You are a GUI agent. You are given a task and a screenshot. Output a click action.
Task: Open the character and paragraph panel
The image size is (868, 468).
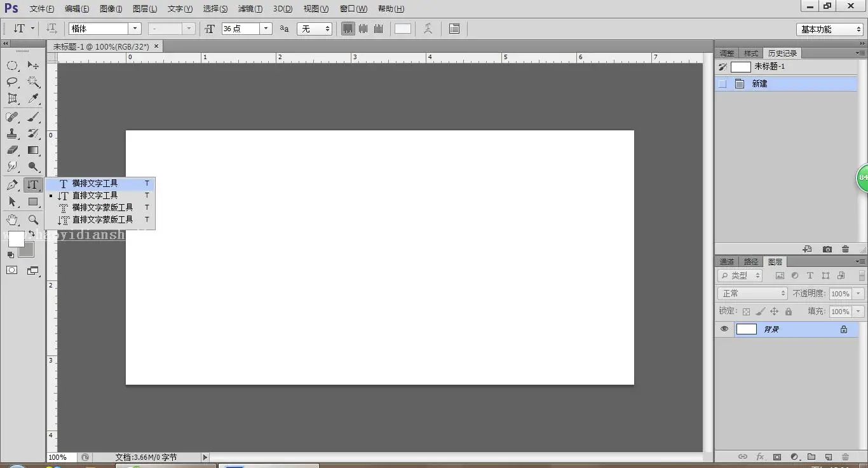454,29
